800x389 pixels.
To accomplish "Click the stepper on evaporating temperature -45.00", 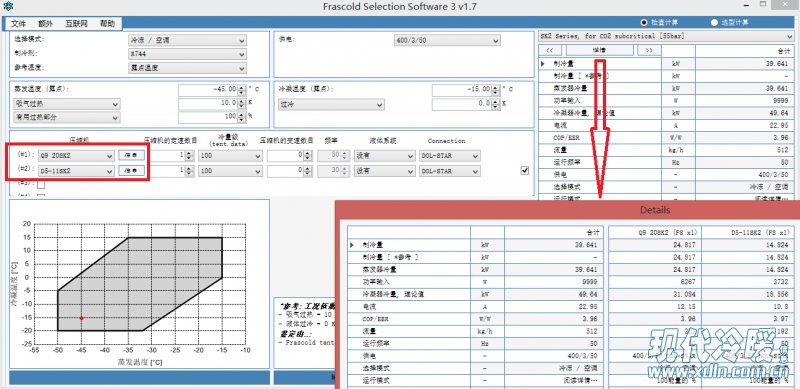I will pos(241,89).
